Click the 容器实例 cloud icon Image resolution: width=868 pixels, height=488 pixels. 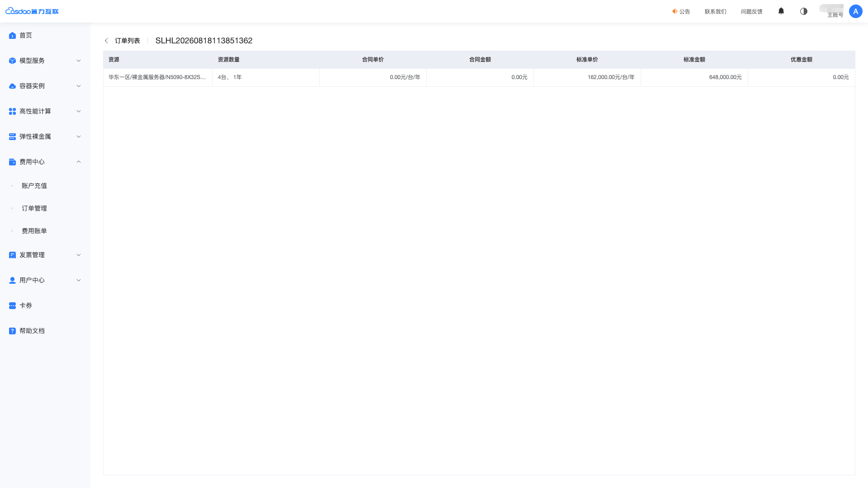[x=12, y=86]
